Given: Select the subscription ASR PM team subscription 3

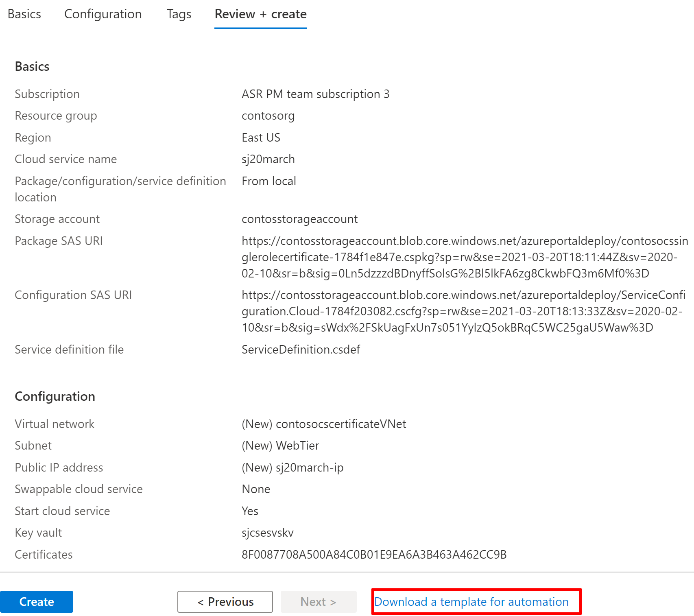Looking at the screenshot, I should click(x=315, y=94).
